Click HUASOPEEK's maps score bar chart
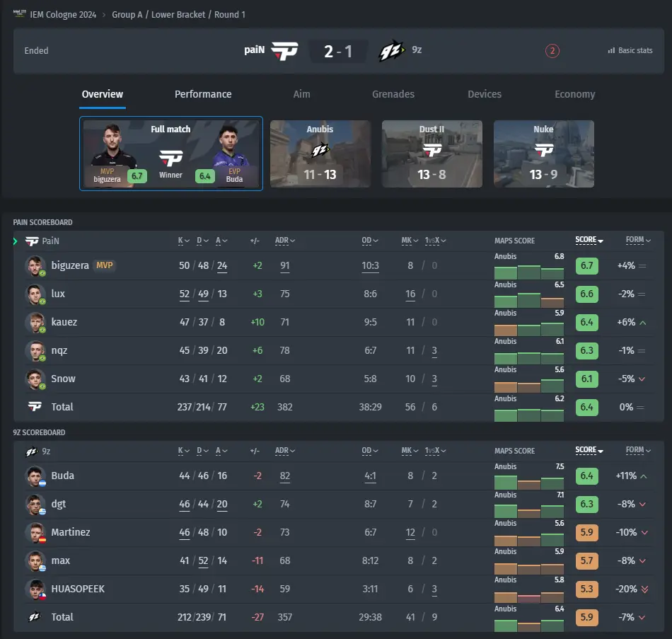Screen dimensions: 672x639 point(529,597)
